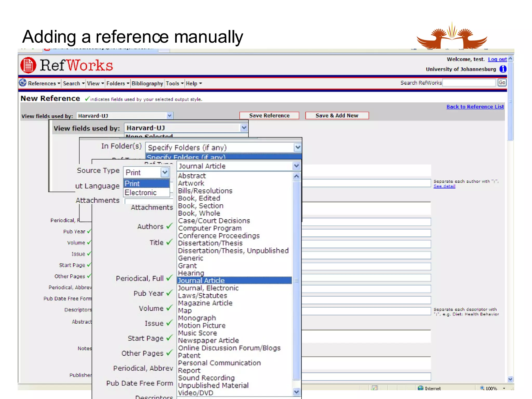
Task: Open the Help menu
Action: click(194, 83)
